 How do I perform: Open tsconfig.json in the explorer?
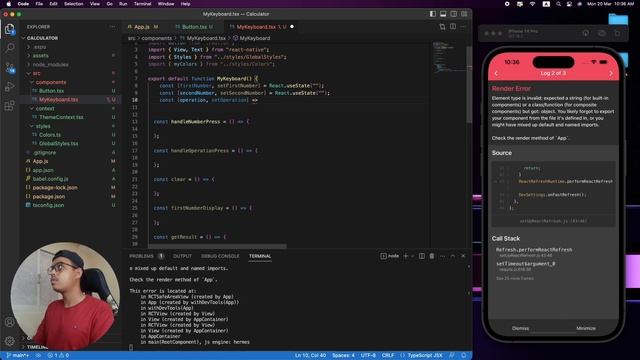[x=48, y=205]
